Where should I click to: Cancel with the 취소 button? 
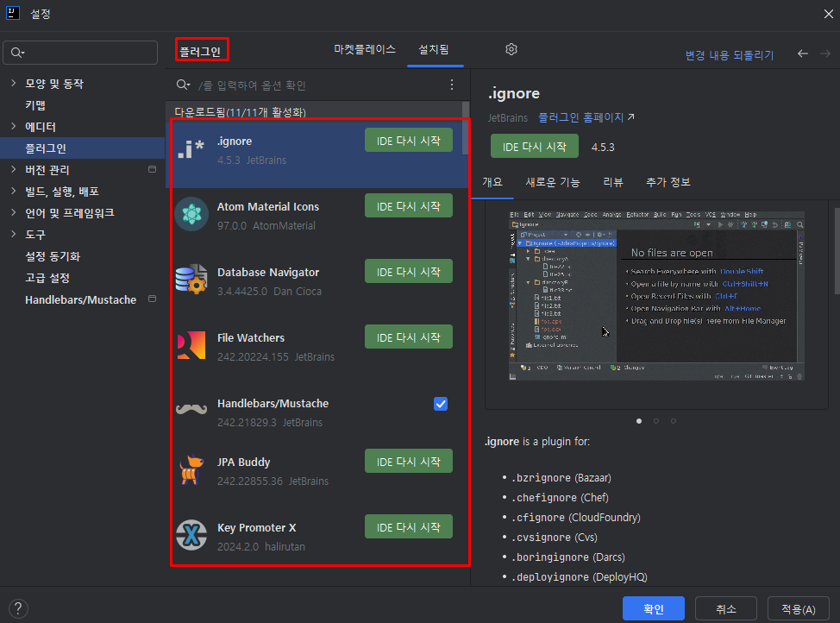(726, 608)
